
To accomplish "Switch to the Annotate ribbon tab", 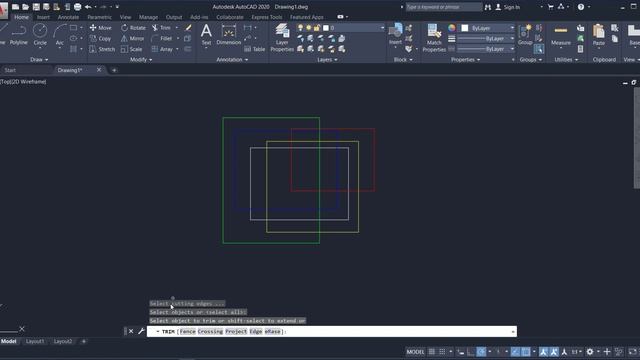I will point(68,17).
